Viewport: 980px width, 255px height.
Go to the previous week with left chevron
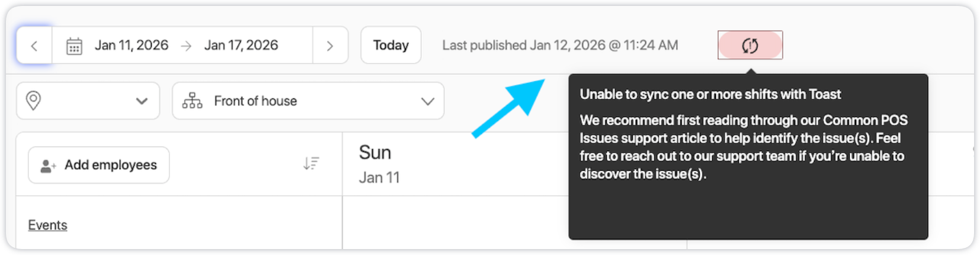click(x=34, y=46)
